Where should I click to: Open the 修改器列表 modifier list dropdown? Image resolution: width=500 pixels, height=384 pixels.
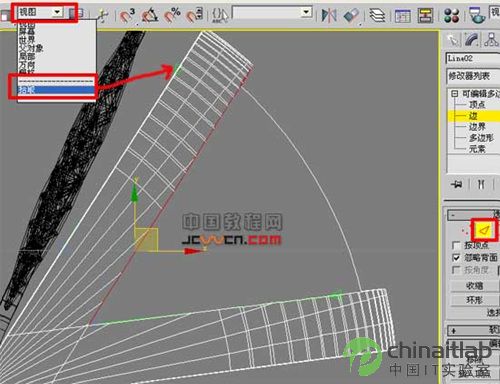(473, 76)
